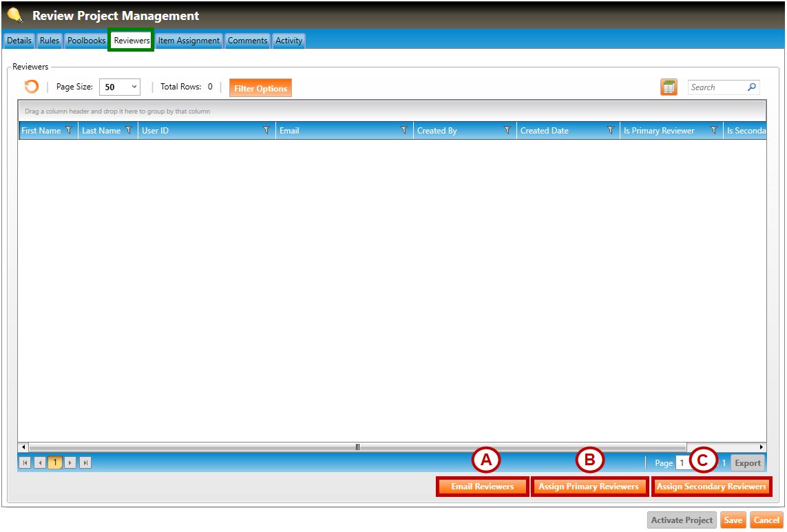Open the Email column filter icon
This screenshot has width=787, height=532.
click(404, 131)
